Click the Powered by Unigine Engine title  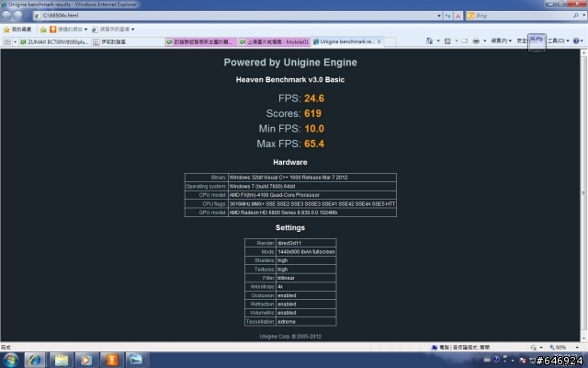tap(290, 63)
